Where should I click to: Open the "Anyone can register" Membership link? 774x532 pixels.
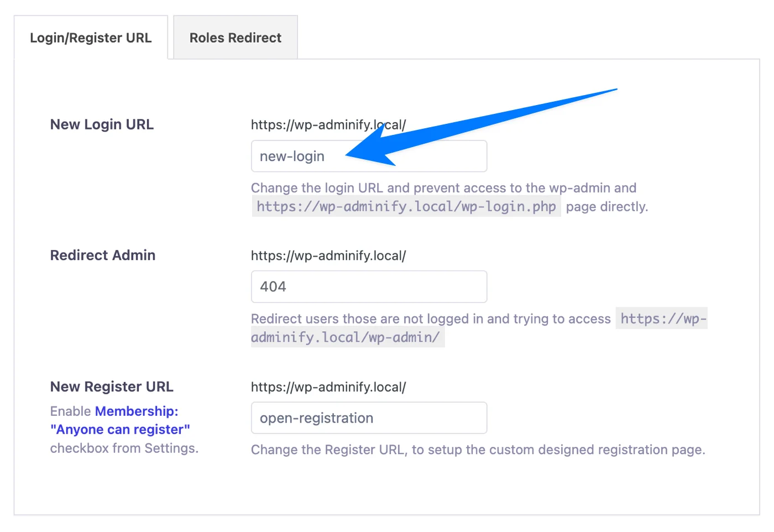point(120,429)
